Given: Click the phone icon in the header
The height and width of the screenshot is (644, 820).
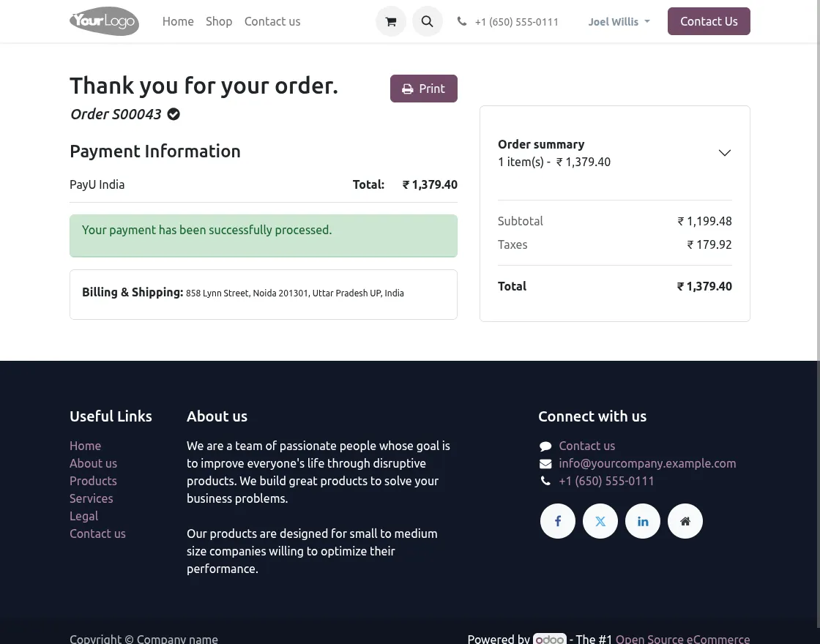Looking at the screenshot, I should [462, 21].
